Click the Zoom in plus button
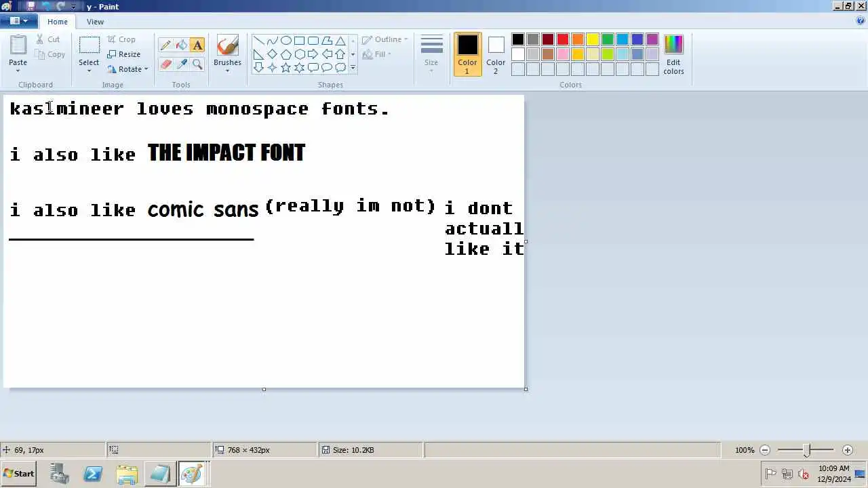This screenshot has width=868, height=488. [x=848, y=450]
